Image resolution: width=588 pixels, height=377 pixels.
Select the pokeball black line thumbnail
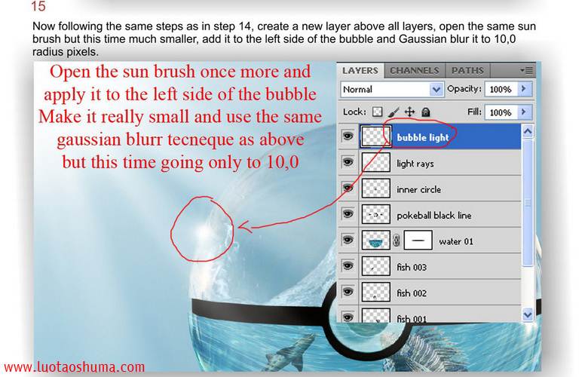(375, 215)
